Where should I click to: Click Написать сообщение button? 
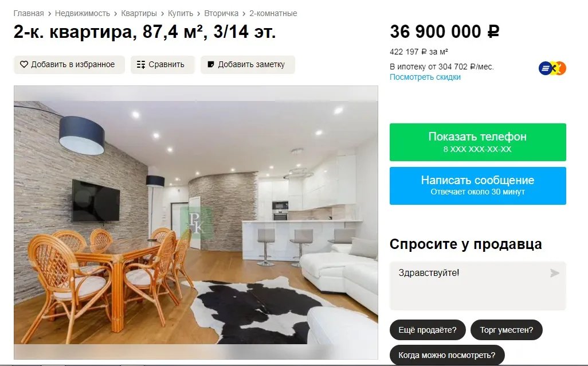pyautogui.click(x=478, y=186)
